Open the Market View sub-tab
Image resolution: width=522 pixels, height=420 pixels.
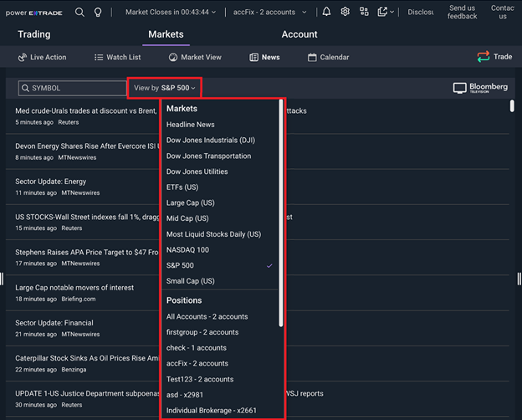pyautogui.click(x=195, y=57)
